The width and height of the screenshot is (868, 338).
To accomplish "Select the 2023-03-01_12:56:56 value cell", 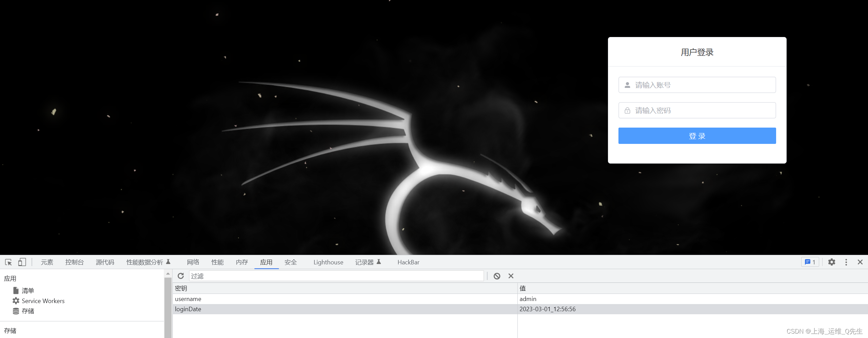I will click(693, 309).
